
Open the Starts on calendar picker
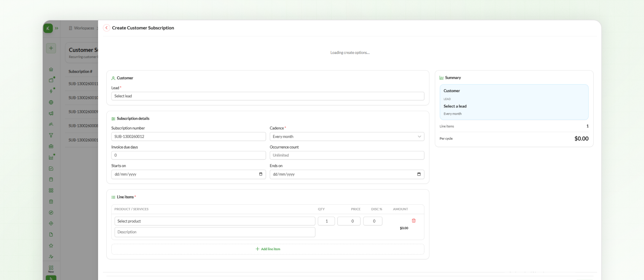point(261,174)
